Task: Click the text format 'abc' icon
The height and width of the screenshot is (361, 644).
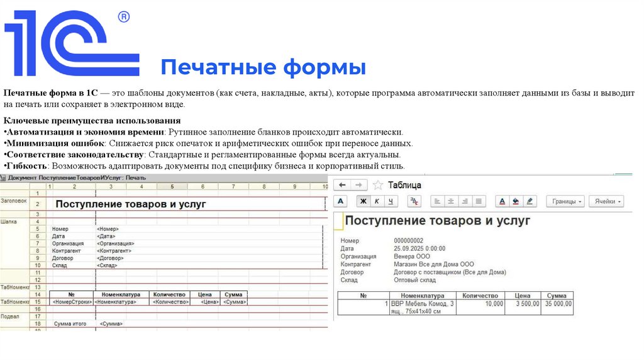Action: point(414,201)
